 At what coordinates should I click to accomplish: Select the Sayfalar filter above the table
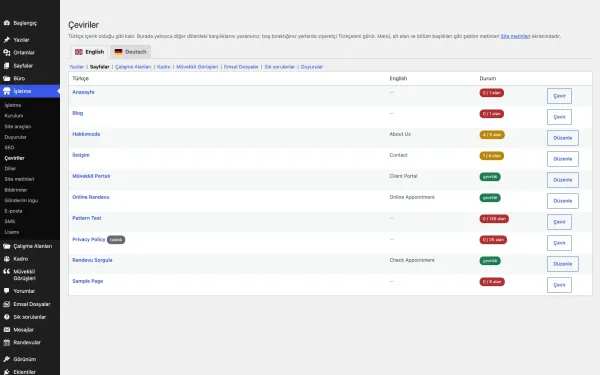[99, 67]
